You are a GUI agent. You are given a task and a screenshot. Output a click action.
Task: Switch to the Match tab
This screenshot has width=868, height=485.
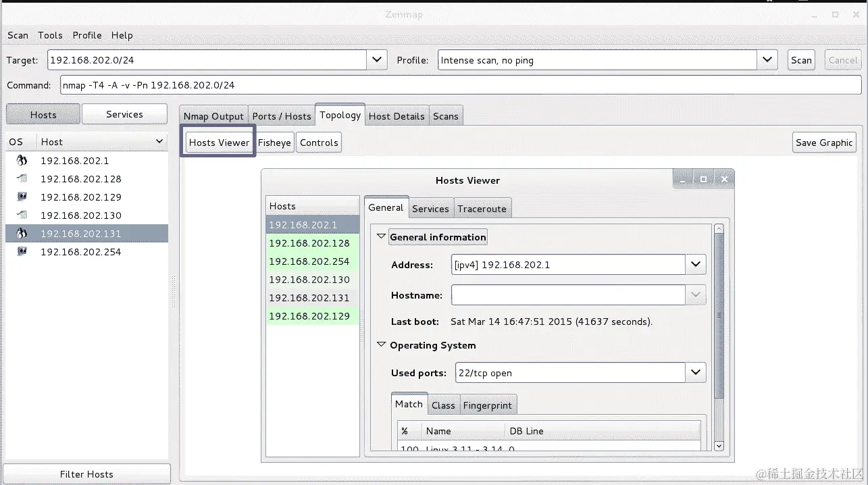tap(409, 404)
